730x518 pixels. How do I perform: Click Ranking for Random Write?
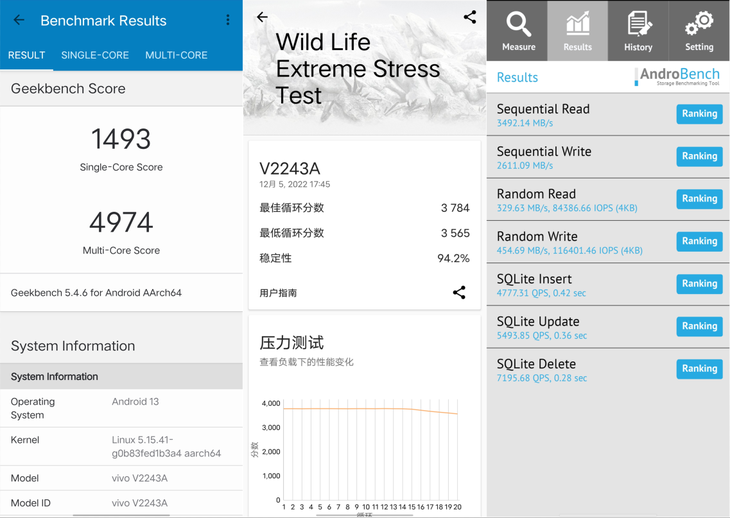point(699,241)
